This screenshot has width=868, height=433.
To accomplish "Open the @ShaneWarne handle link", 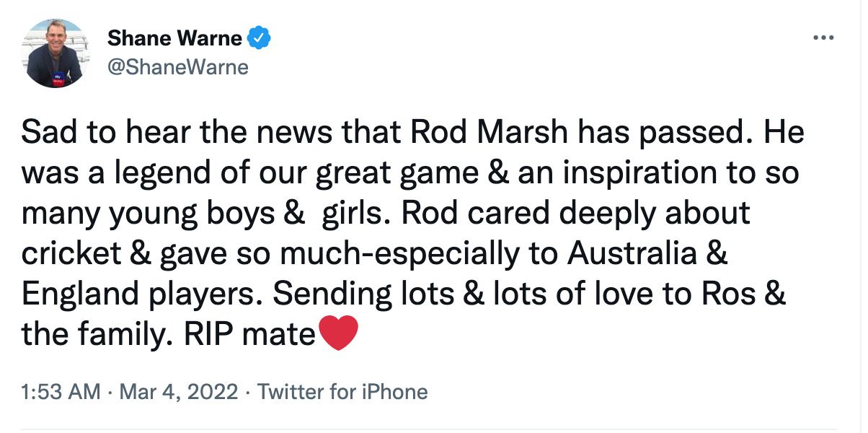I will pos(177,67).
